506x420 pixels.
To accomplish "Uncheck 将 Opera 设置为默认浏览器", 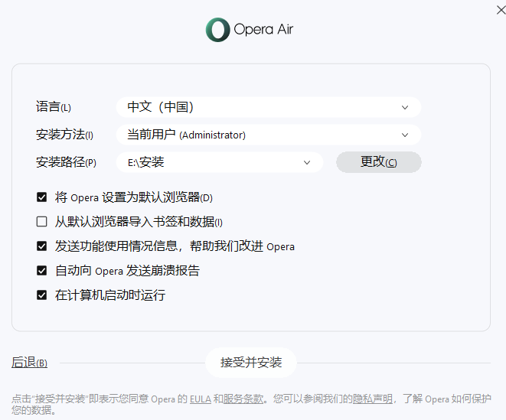I will 41,197.
